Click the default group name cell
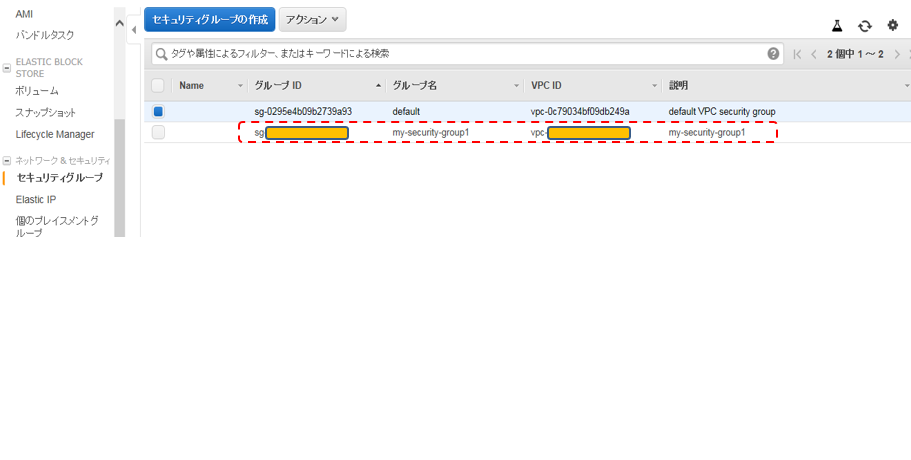Screen dimensions: 911x460 pos(406,112)
